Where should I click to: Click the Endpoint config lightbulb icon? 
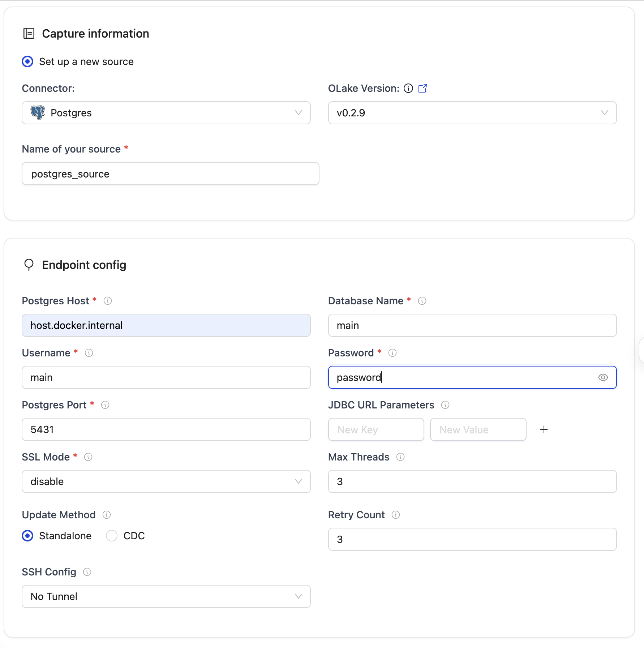tap(29, 265)
